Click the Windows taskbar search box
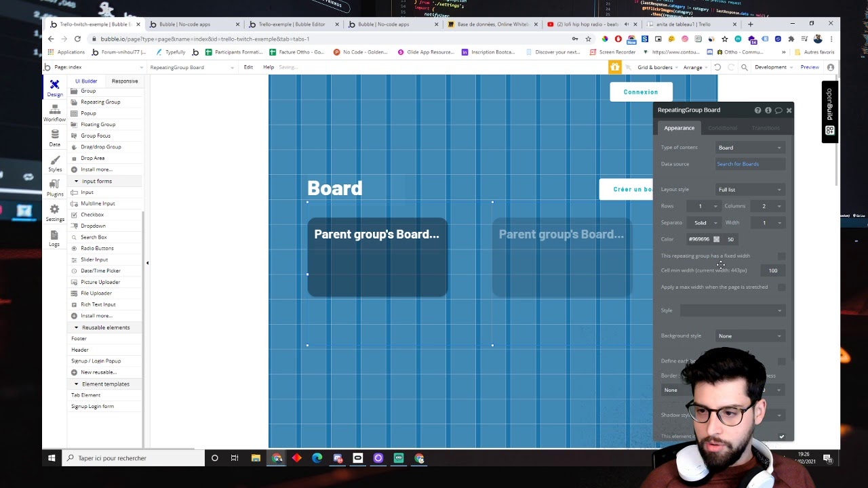Viewport: 868px width, 488px height. [x=133, y=458]
